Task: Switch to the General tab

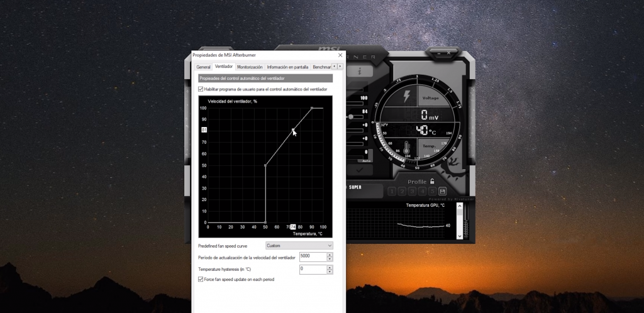Action: [x=203, y=67]
